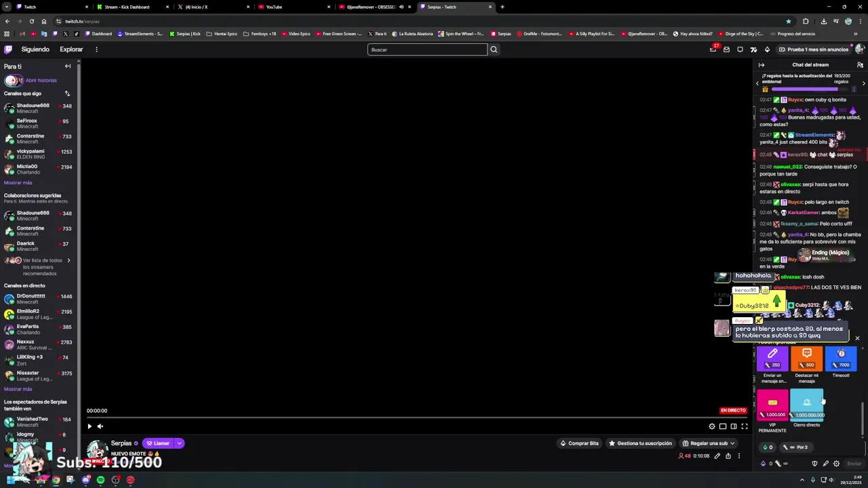868x488 pixels.
Task: Open the three-dot more menu beside Explorar
Action: (96, 49)
